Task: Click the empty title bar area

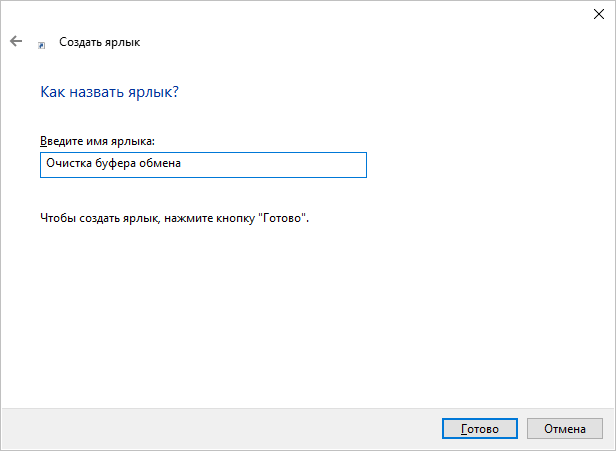Action: click(x=300, y=12)
